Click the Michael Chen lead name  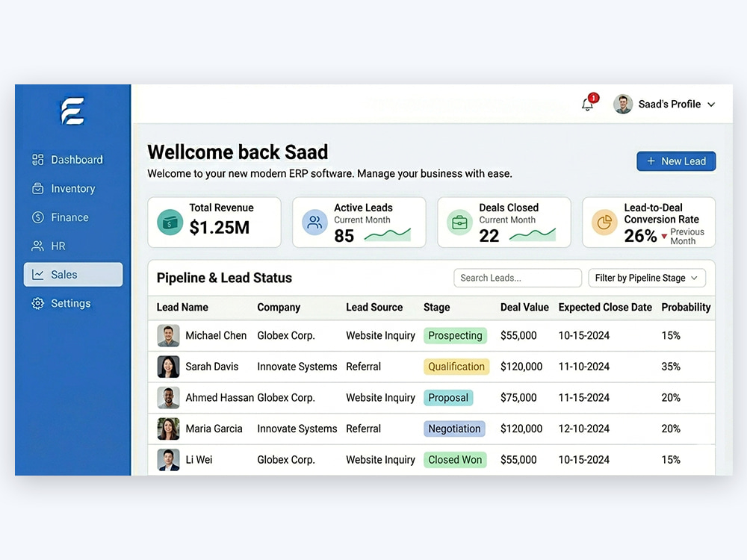(x=216, y=336)
